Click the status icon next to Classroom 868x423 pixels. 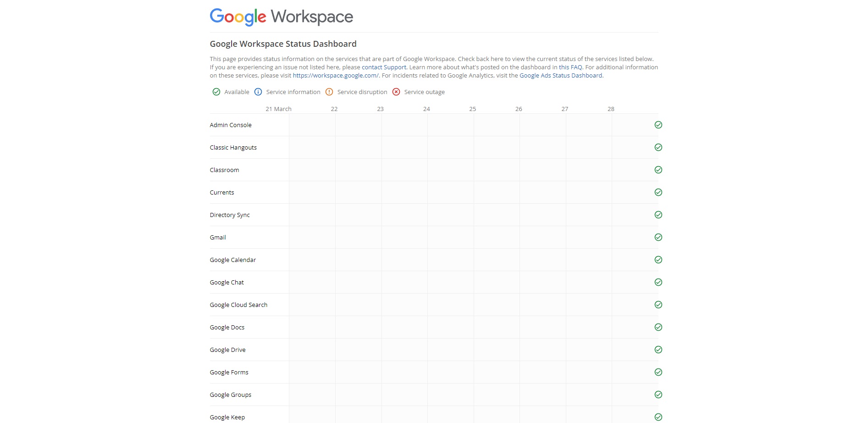(x=658, y=170)
